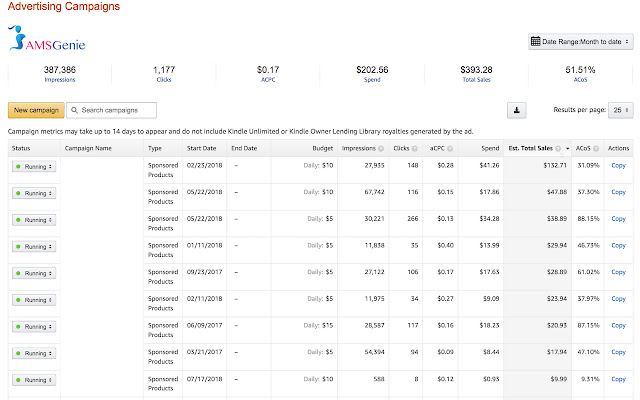This screenshot has width=640, height=400.
Task: Click the $132.71 total sales cell
Action: [x=555, y=165]
